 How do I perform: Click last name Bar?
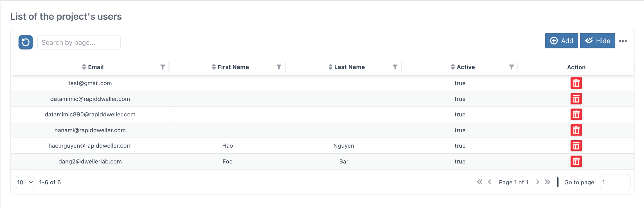click(x=344, y=161)
